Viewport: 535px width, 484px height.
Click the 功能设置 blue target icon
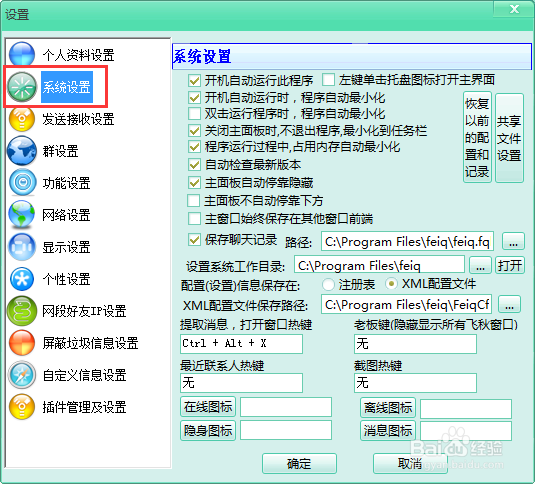pyautogui.click(x=23, y=182)
